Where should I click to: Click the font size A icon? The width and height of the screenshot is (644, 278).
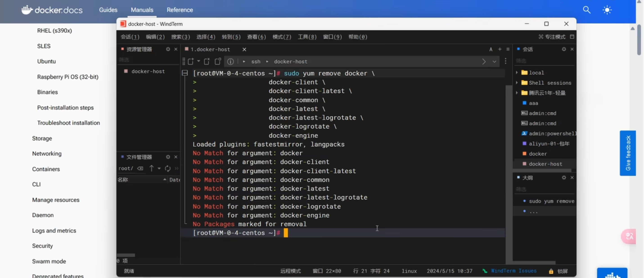pyautogui.click(x=491, y=49)
